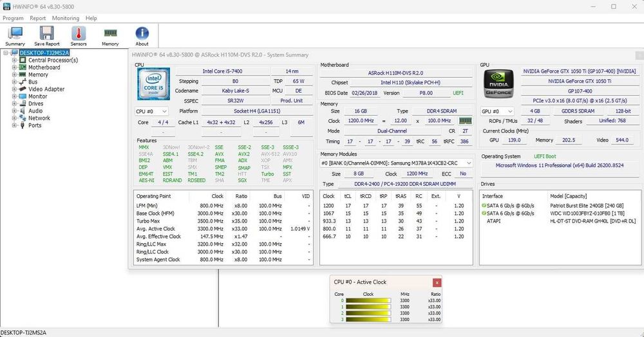
Task: Click the PCIe v3.0 x16 field
Action: click(580, 101)
